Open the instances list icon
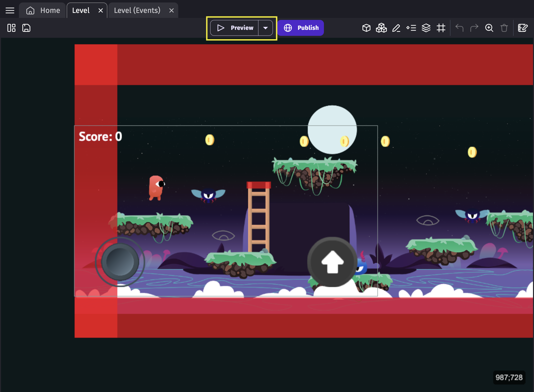The image size is (534, 392). tap(411, 28)
